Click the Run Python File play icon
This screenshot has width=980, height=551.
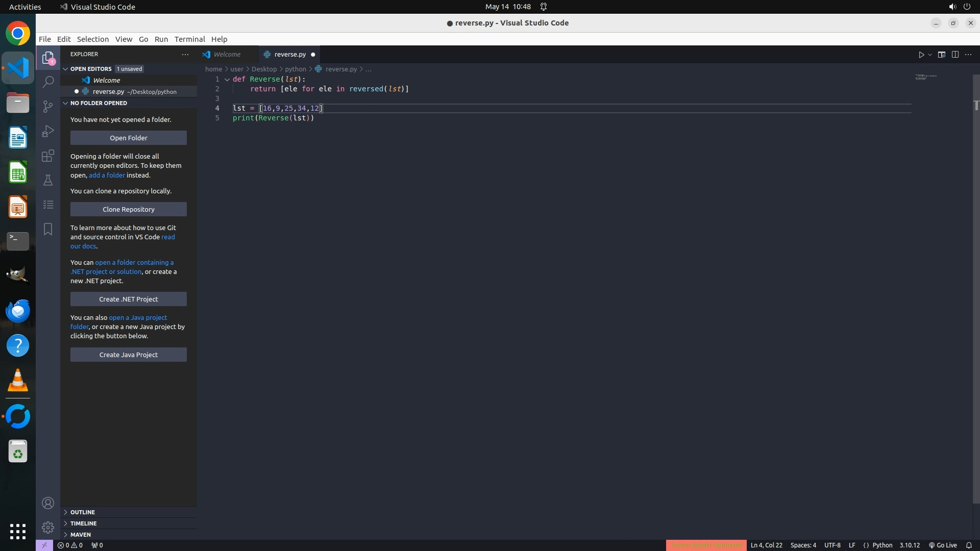(x=921, y=55)
